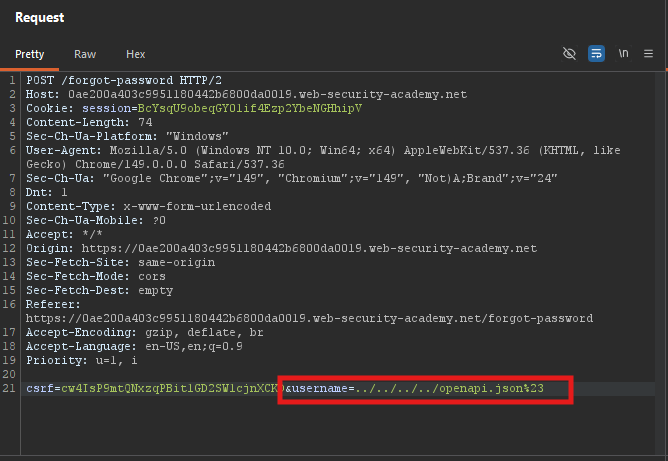Click the Dnt: 1 line
Image resolution: width=668 pixels, height=461 pixels.
pyautogui.click(x=47, y=192)
